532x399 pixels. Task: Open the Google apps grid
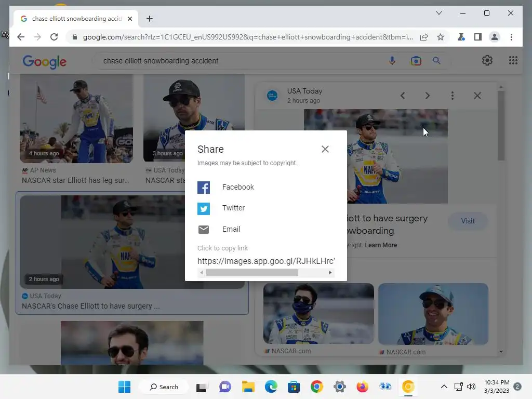click(x=513, y=60)
